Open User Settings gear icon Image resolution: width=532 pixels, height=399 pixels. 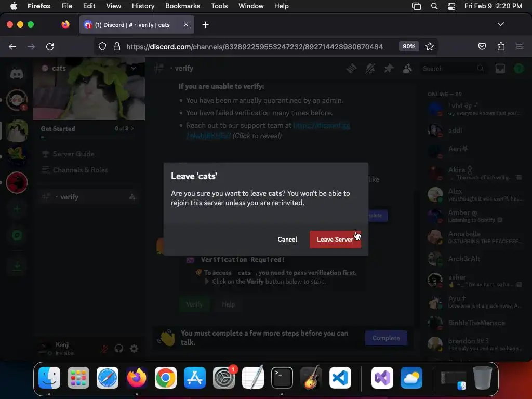tap(134, 349)
